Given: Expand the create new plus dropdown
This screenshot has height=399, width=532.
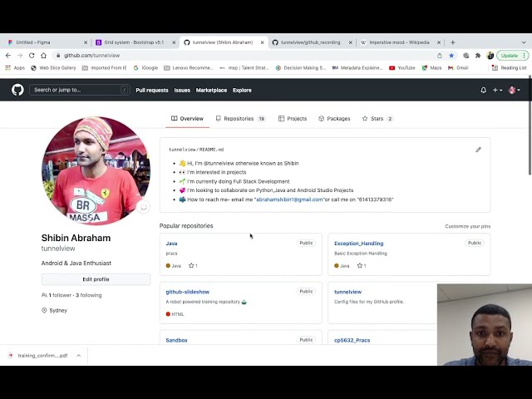Looking at the screenshot, I should (x=497, y=90).
